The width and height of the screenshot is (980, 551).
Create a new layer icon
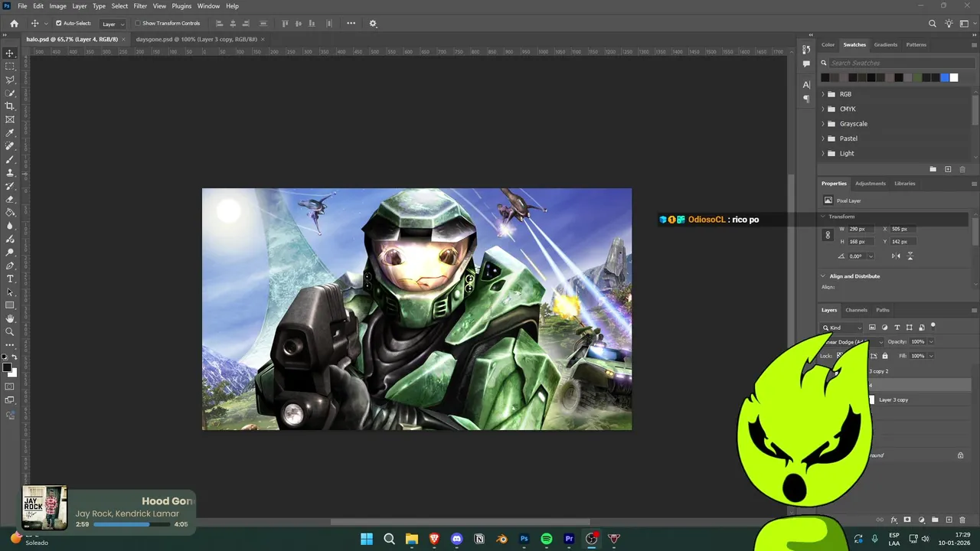click(x=949, y=520)
